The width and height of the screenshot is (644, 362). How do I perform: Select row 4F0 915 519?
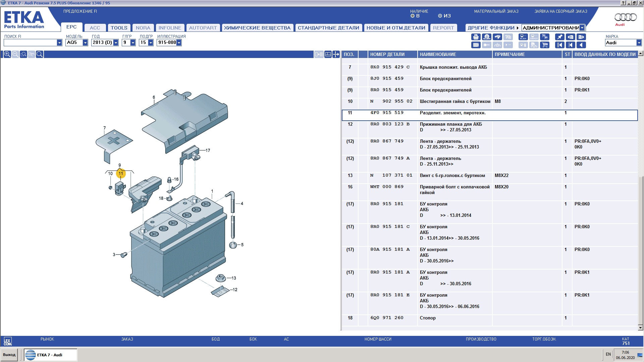490,115
